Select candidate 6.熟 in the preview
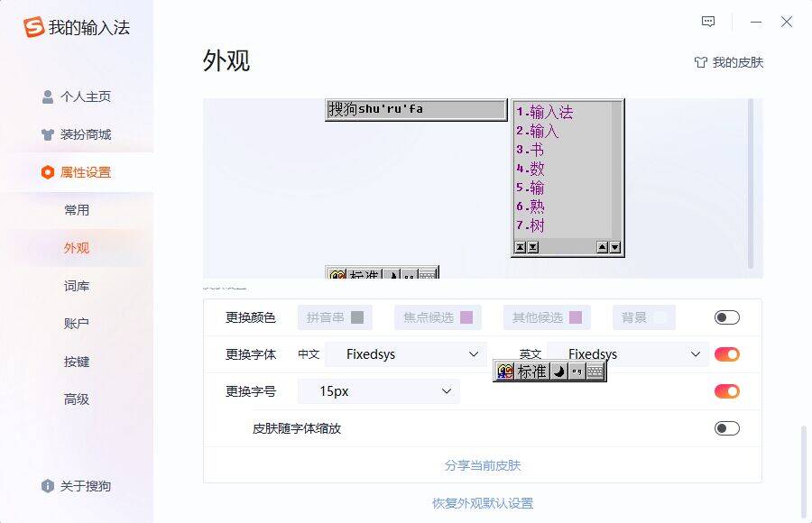 [x=531, y=206]
